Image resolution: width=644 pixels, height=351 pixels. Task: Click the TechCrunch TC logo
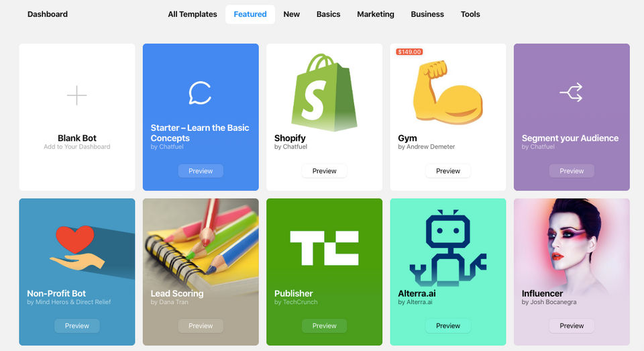[x=324, y=248]
